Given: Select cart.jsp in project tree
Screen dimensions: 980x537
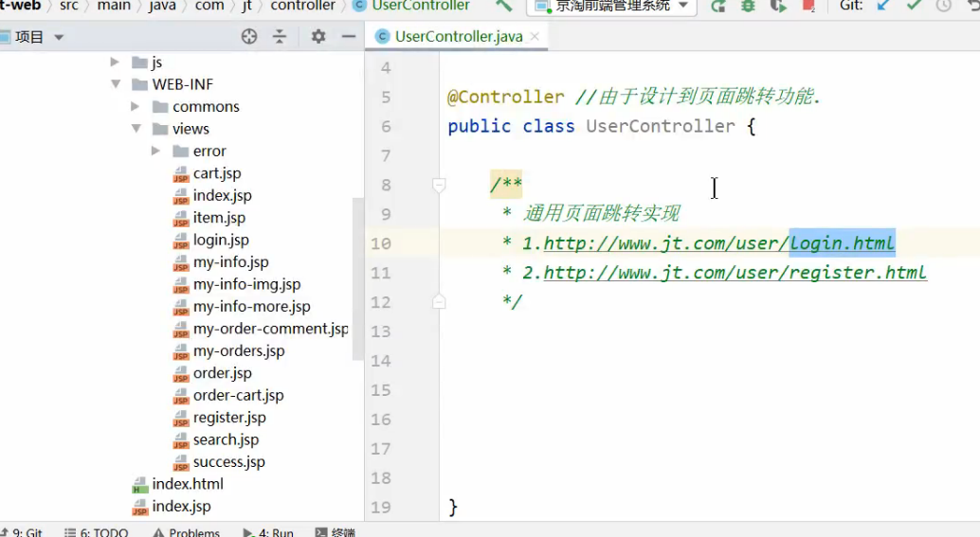Looking at the screenshot, I should (217, 173).
